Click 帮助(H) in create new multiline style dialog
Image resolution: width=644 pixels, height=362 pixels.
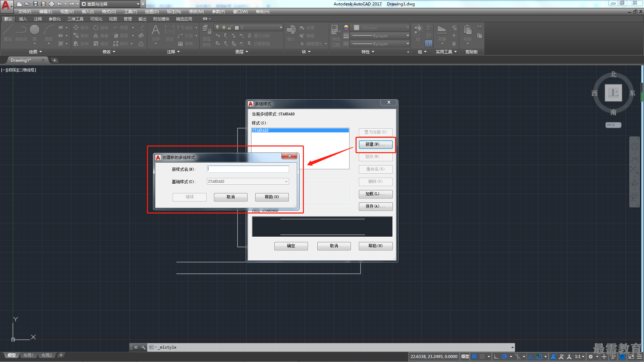coord(272,197)
